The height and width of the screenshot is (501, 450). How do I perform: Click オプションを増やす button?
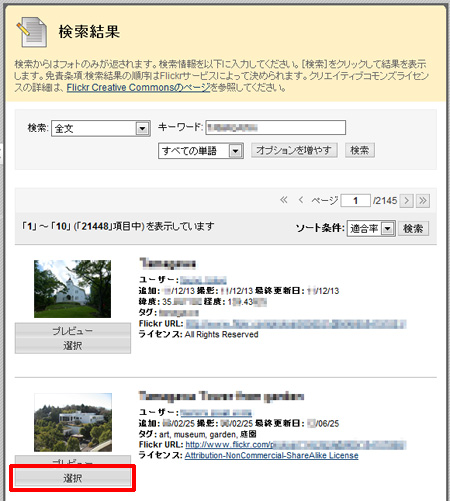[x=294, y=150]
